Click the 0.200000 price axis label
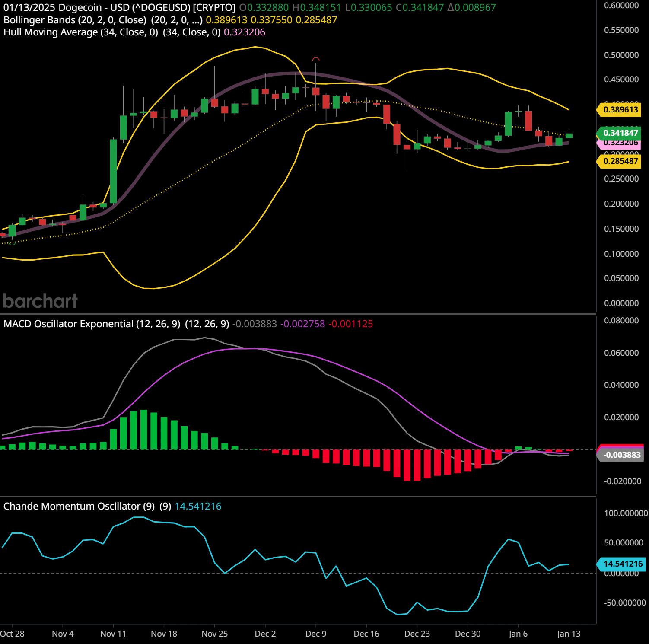Image resolution: width=649 pixels, height=644 pixels. pyautogui.click(x=621, y=204)
